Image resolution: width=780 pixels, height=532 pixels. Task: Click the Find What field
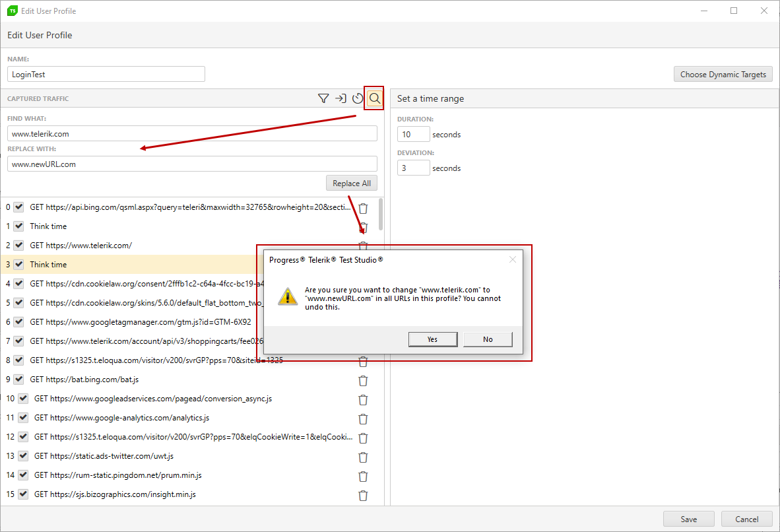click(x=192, y=133)
